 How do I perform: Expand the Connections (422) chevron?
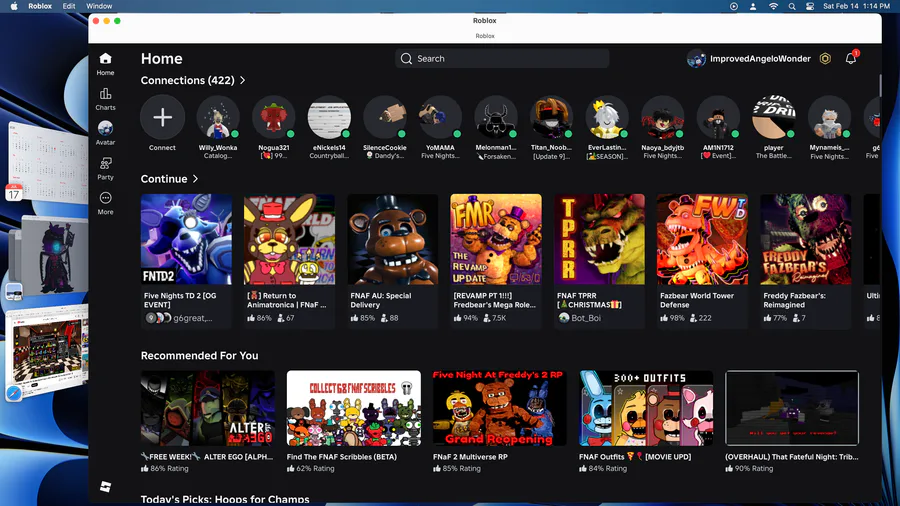pyautogui.click(x=243, y=80)
